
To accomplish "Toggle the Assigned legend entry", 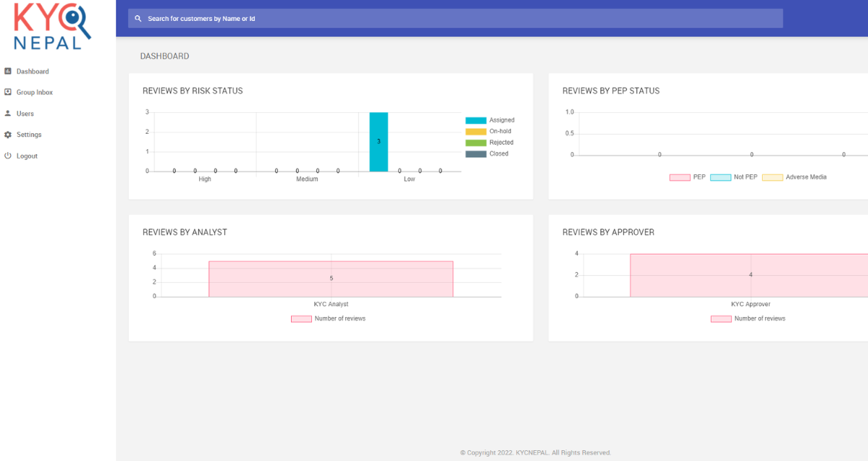I will point(489,120).
